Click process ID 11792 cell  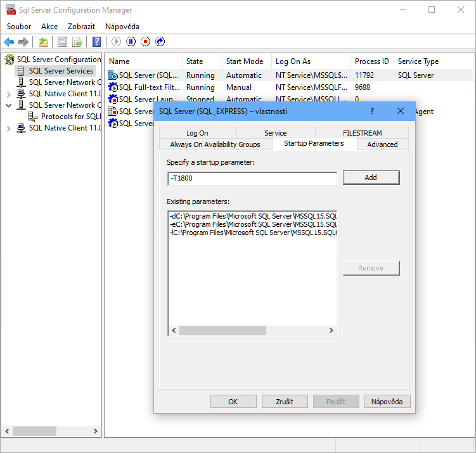coord(364,75)
